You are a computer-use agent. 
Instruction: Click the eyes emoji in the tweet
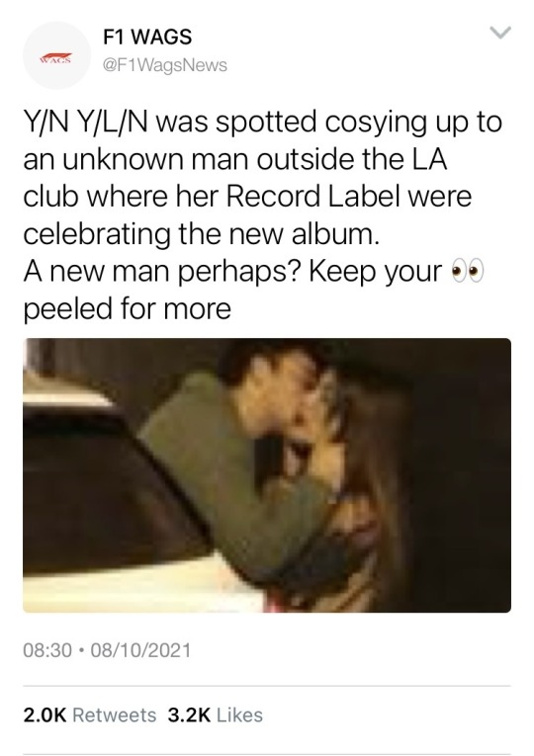467,273
